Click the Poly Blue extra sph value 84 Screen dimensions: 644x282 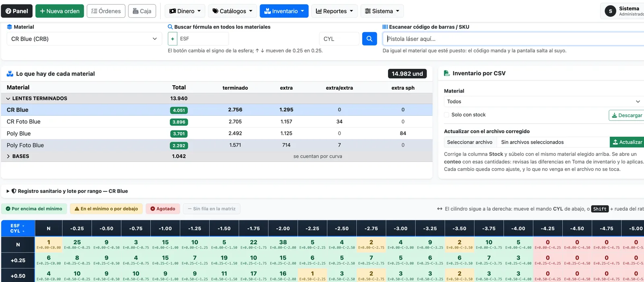point(403,133)
